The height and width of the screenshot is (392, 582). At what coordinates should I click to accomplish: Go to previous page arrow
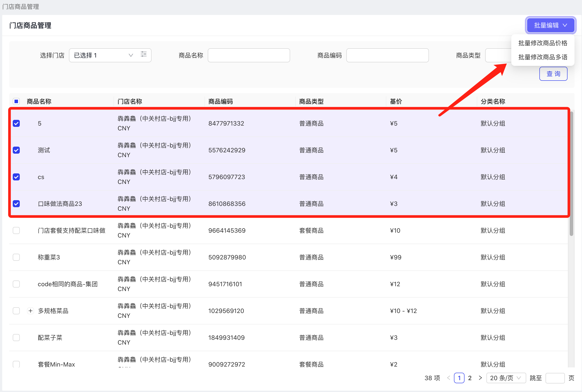(448, 378)
